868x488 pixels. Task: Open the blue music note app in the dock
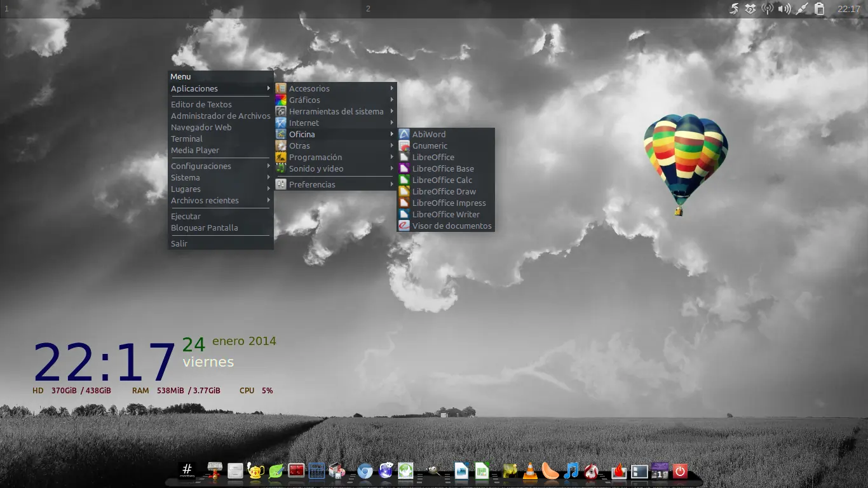[x=571, y=470]
